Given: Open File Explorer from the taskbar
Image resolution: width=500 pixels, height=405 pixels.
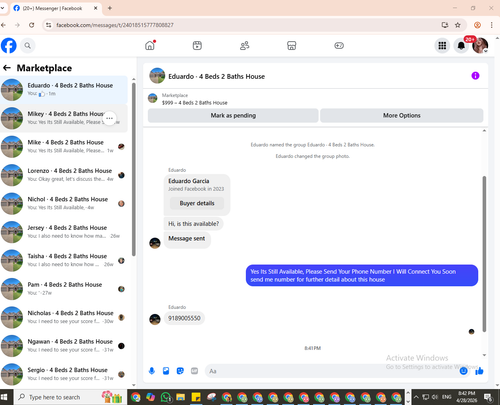Looking at the screenshot, I should coord(181,397).
